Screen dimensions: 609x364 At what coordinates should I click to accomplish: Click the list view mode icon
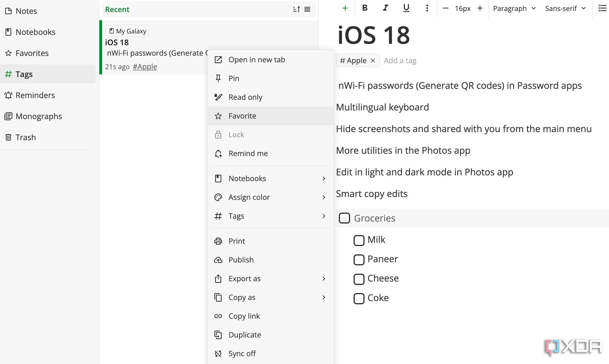(307, 9)
